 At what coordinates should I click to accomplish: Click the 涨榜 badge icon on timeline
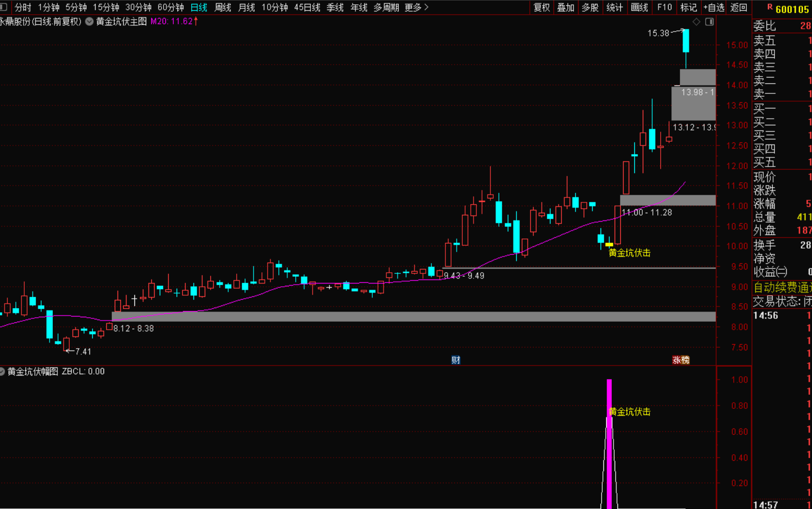(x=681, y=360)
